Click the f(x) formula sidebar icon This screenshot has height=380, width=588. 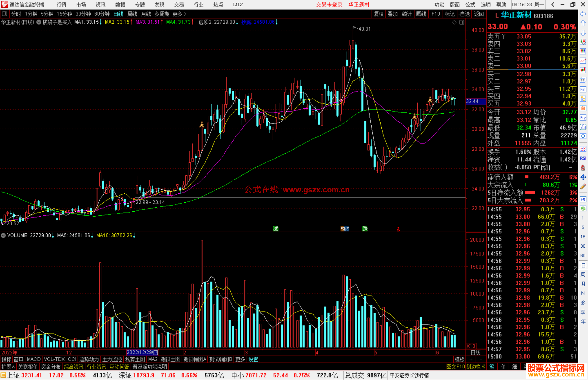tap(583, 127)
